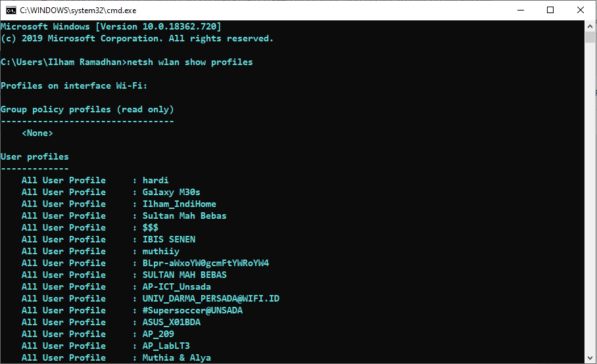Click 'All User Profile' label beside AP_209
Viewport: 597px width, 364px height.
click(x=64, y=334)
